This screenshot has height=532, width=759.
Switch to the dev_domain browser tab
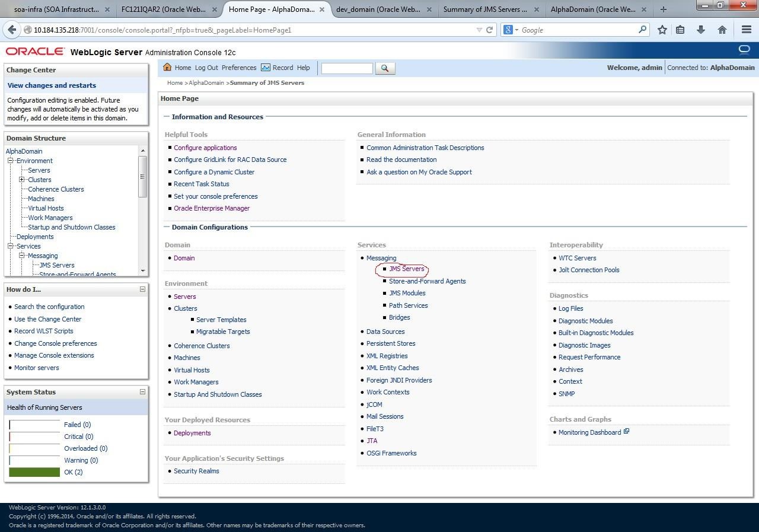[x=378, y=9]
